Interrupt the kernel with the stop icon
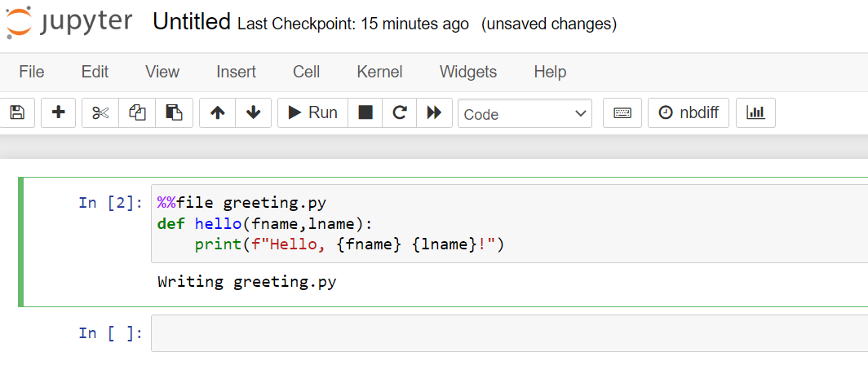Viewport: 868px width, 374px height. 365,113
